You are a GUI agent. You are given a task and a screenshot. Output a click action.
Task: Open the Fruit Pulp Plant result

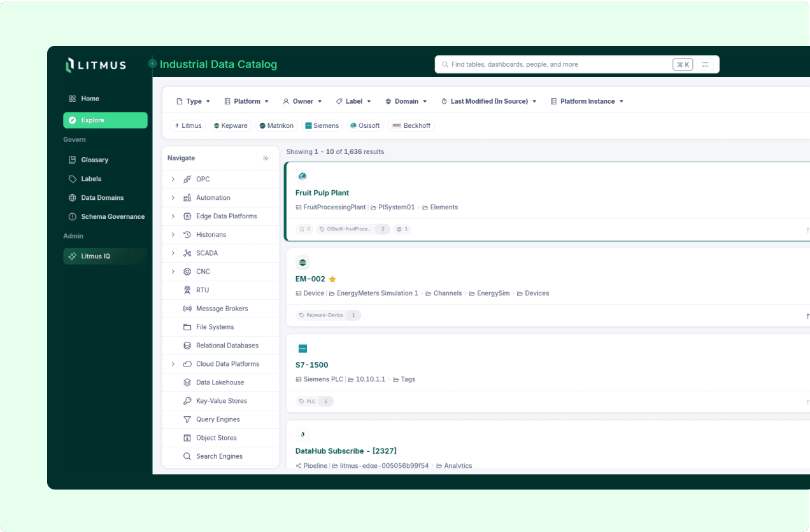pyautogui.click(x=322, y=193)
